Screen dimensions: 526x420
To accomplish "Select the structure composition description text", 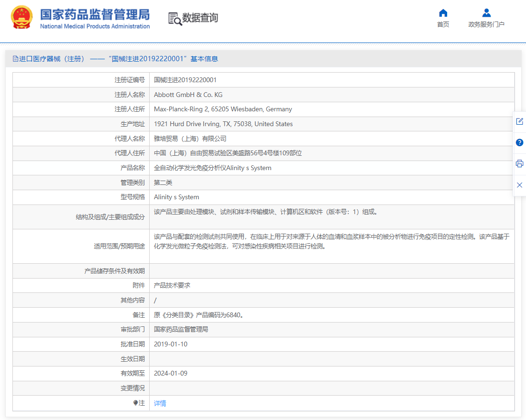I will pyautogui.click(x=266, y=212).
